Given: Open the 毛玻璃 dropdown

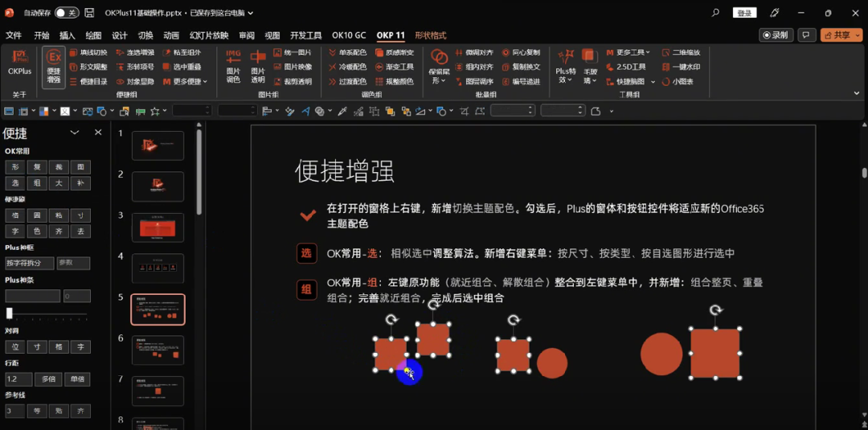Looking at the screenshot, I should click(x=591, y=66).
